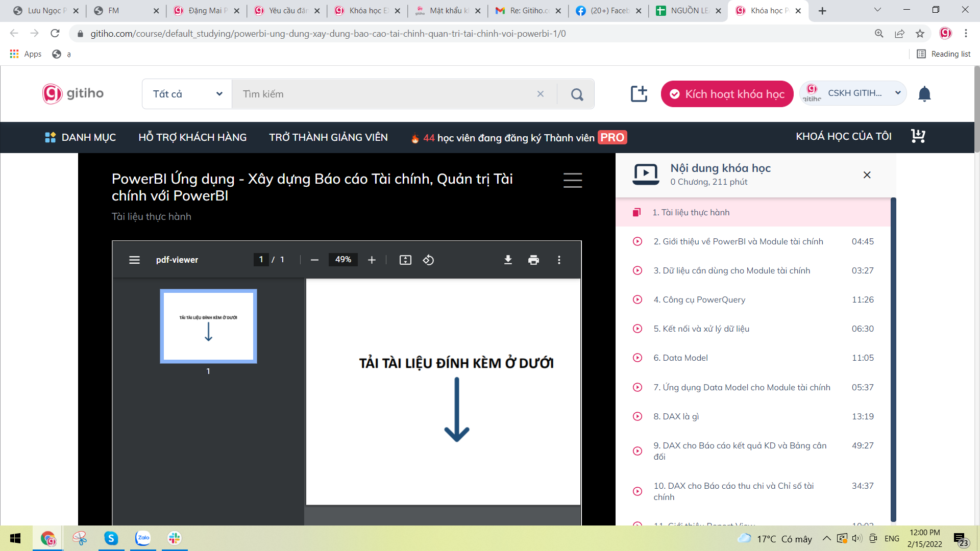Viewport: 980px width, 551px height.
Task: Click the page vertical scrollbar
Action: coord(976,109)
